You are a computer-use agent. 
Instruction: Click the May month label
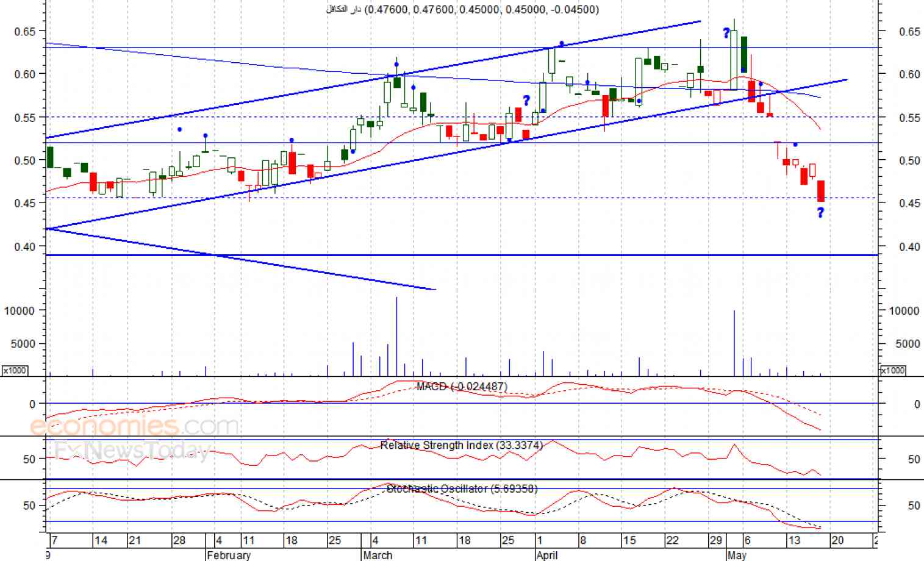pyautogui.click(x=737, y=555)
